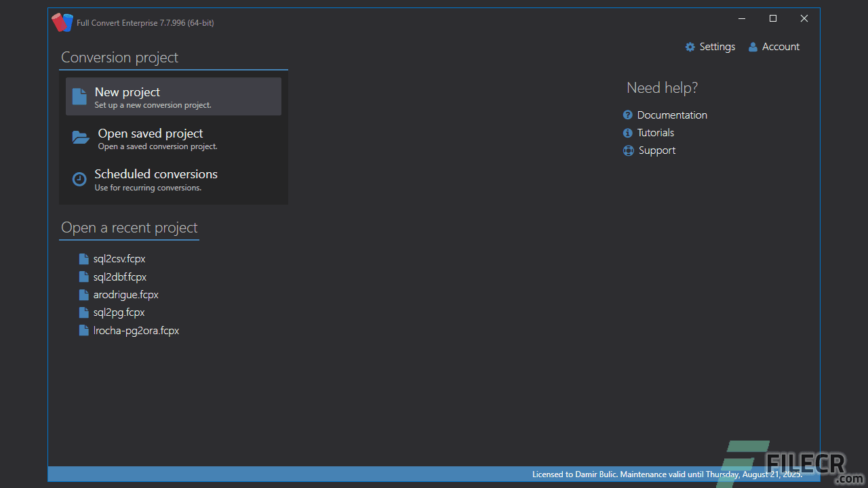Click the file icon beside arodrigue.fcpx

83,294
